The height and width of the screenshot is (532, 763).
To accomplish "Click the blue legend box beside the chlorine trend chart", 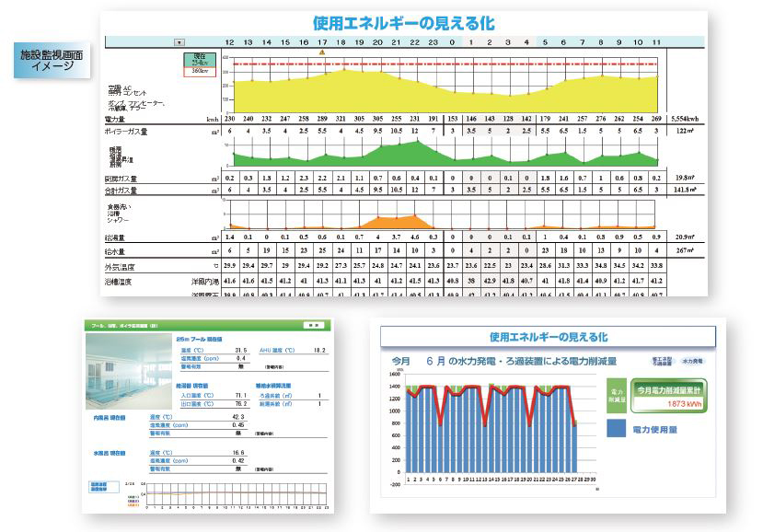I will coord(105,487).
